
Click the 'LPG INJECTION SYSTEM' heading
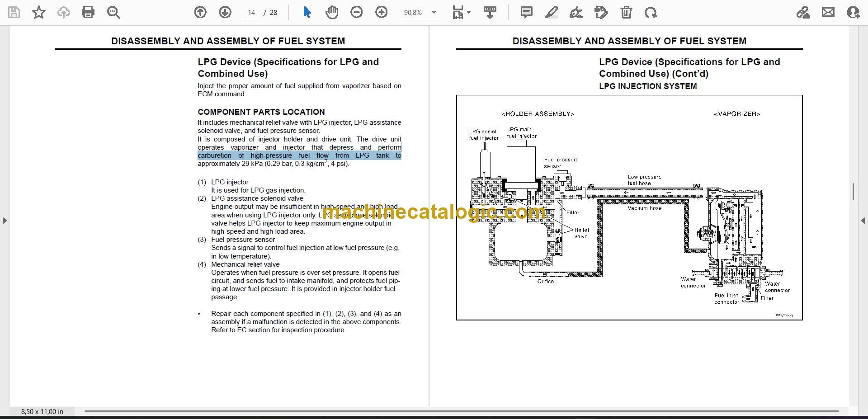tap(648, 86)
